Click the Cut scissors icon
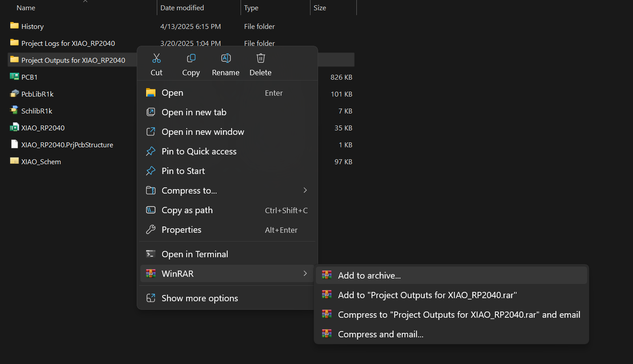This screenshot has width=633, height=364. 156,58
